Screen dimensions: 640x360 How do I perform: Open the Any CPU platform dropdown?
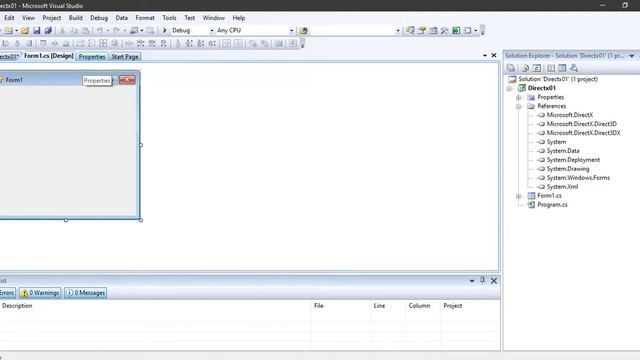(291, 31)
